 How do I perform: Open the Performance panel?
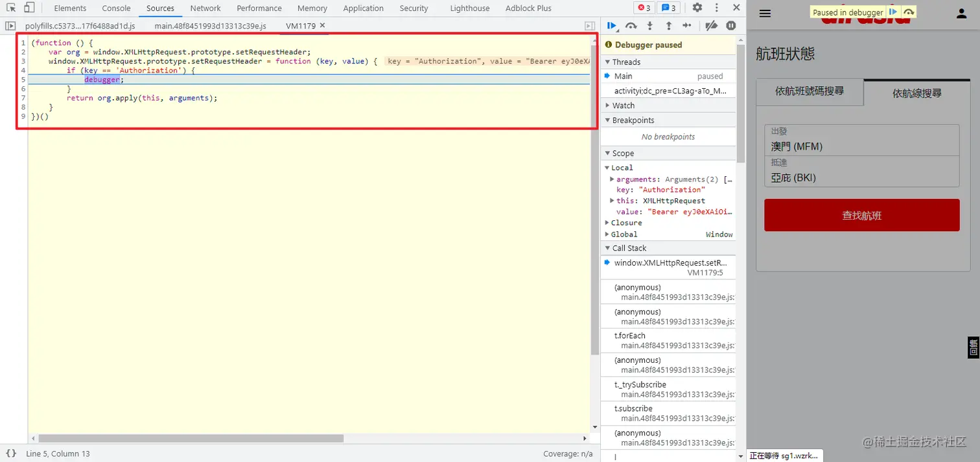(x=259, y=8)
